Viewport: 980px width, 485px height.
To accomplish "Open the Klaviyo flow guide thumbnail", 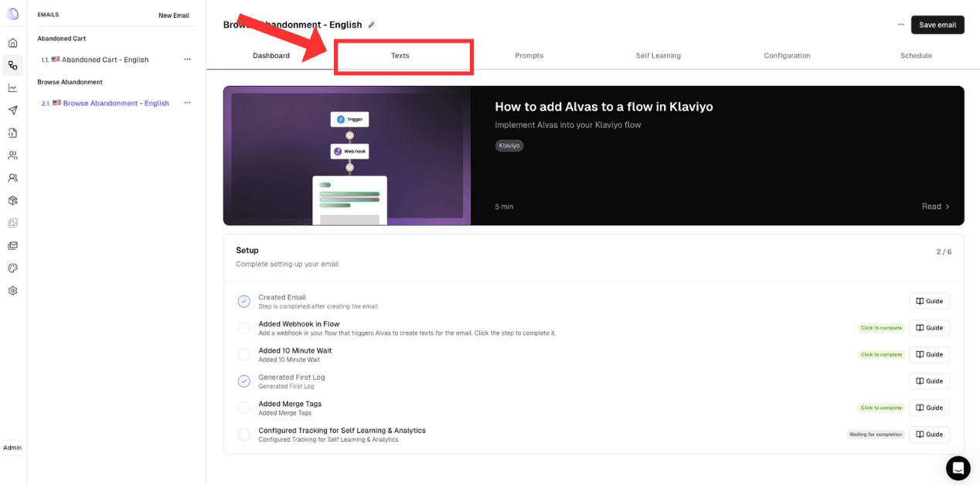I will tap(347, 155).
